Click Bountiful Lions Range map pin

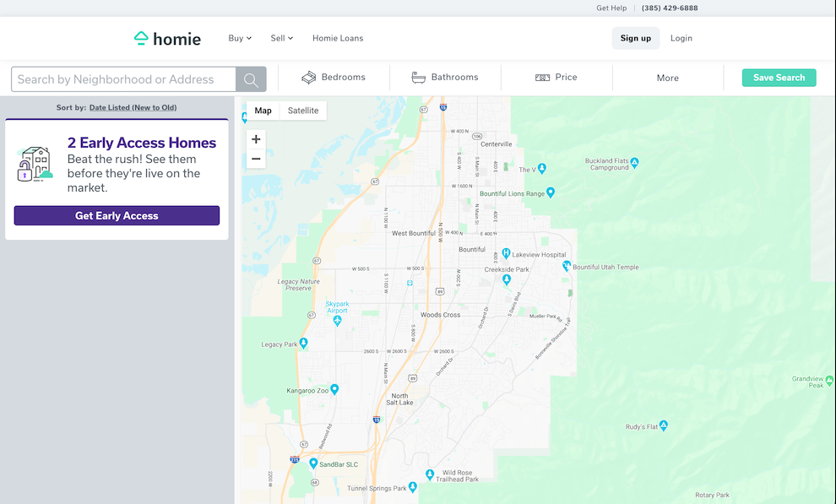(x=551, y=192)
